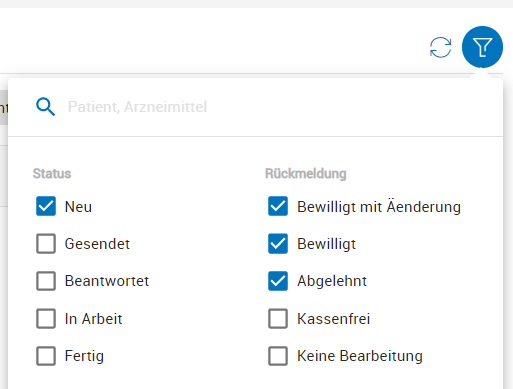
Task: Click the Kassenfrei label text
Action: [334, 319]
